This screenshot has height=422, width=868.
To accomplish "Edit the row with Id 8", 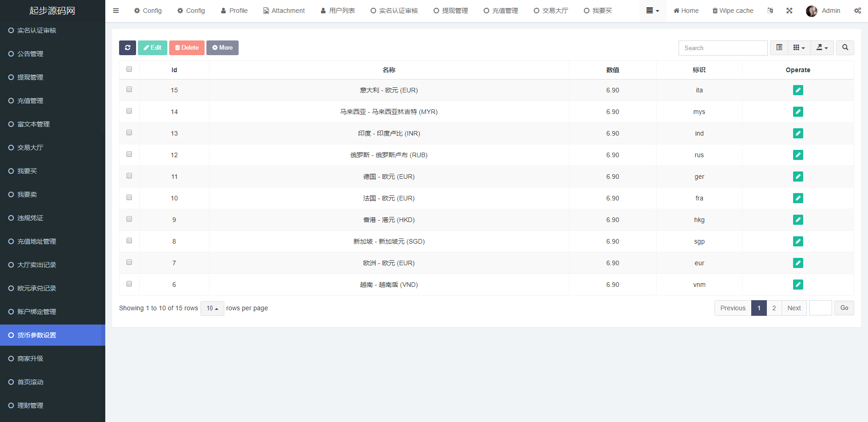I will 798,241.
